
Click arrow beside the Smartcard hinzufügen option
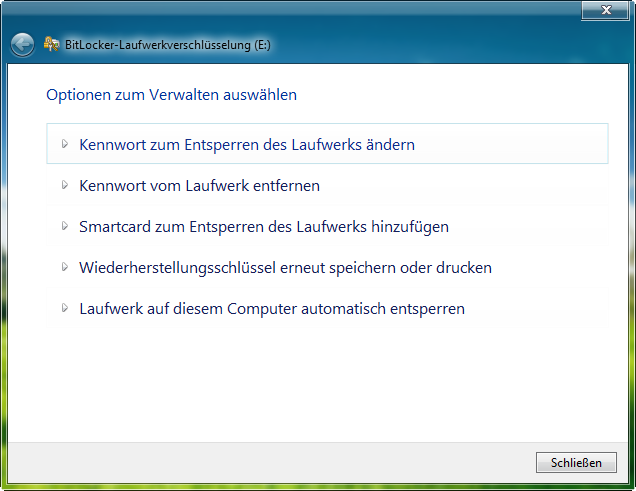coord(65,226)
